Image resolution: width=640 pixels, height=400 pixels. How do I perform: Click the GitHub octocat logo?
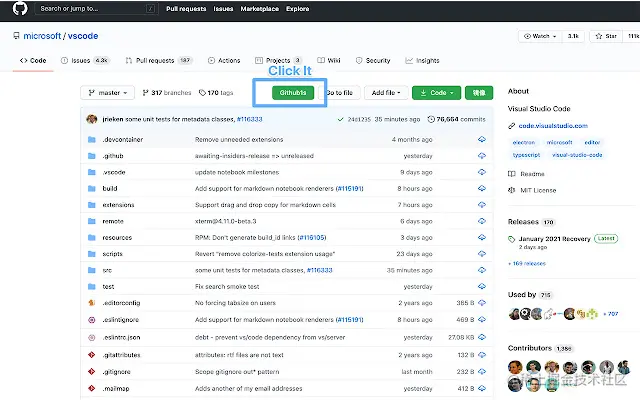(20, 8)
